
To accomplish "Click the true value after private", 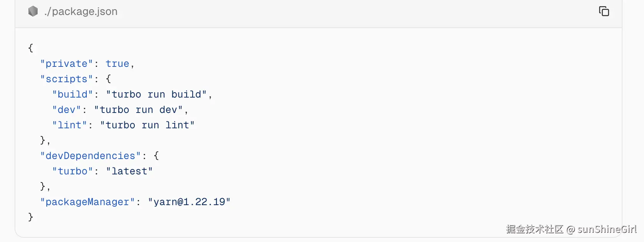I will (117, 64).
